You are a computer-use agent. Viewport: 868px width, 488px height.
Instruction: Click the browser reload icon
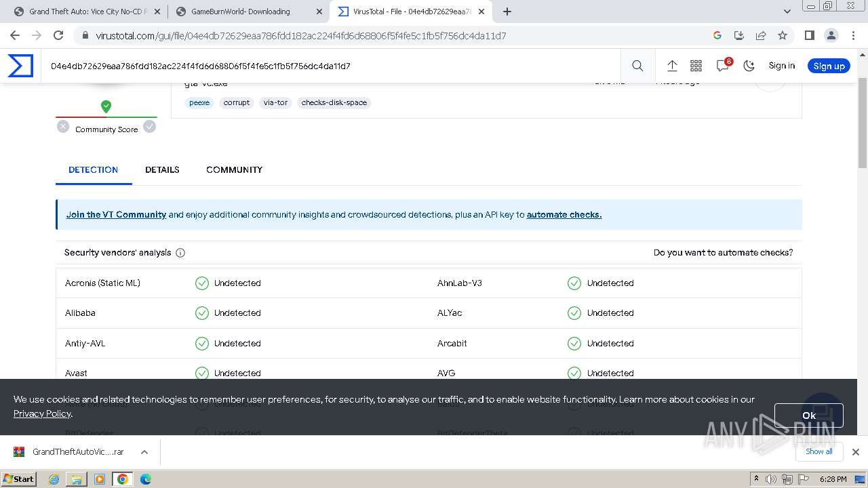click(x=58, y=35)
